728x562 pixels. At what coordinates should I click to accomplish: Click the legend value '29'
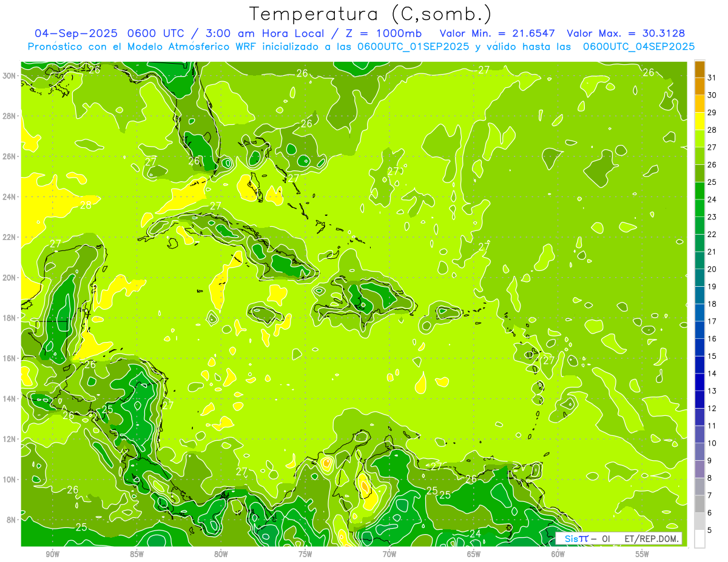pyautogui.click(x=712, y=113)
